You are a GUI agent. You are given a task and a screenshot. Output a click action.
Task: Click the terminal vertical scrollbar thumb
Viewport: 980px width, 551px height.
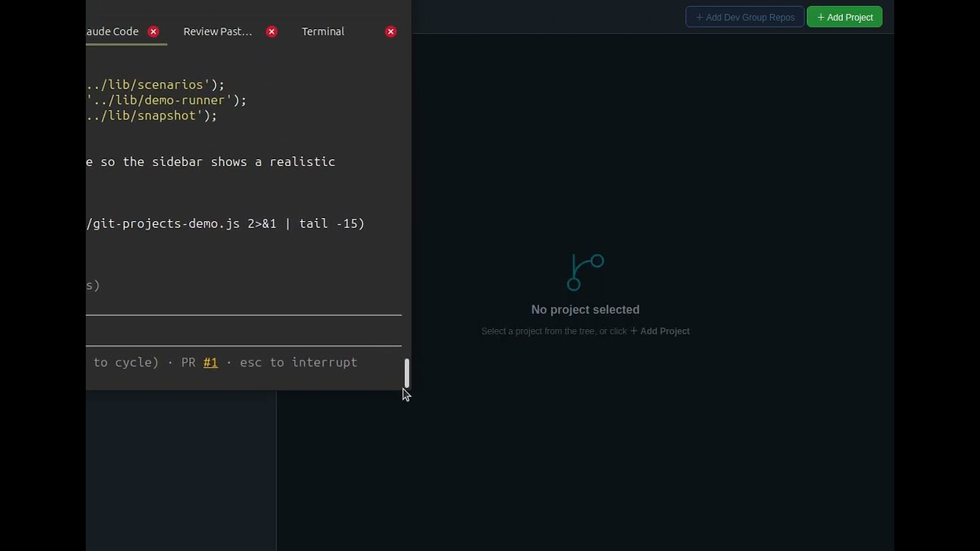(x=407, y=373)
